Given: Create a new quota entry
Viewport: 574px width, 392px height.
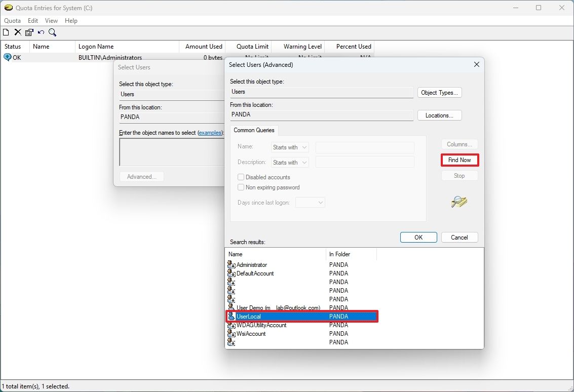Looking at the screenshot, I should [6, 32].
